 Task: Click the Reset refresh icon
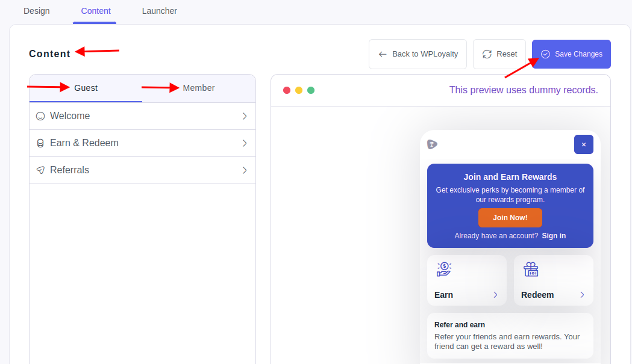coord(487,54)
